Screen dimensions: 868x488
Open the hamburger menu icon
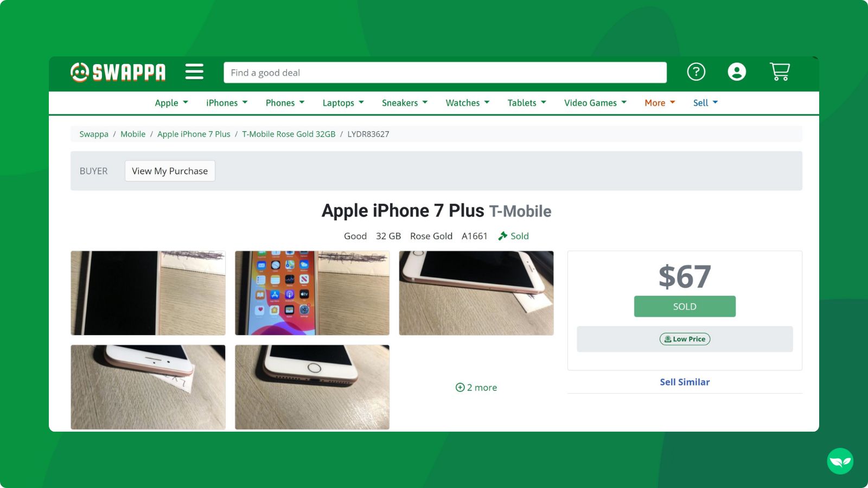click(194, 72)
